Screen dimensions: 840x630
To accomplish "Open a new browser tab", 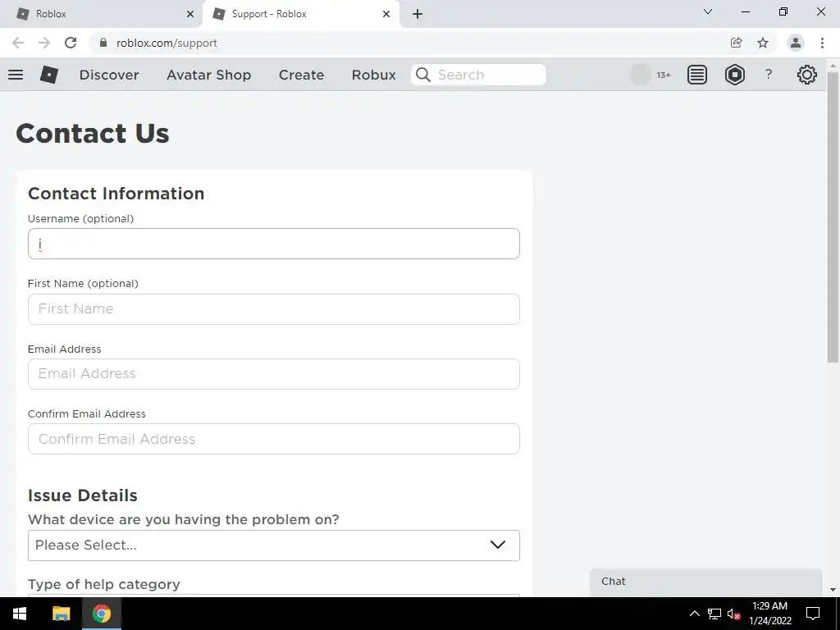I will point(418,14).
